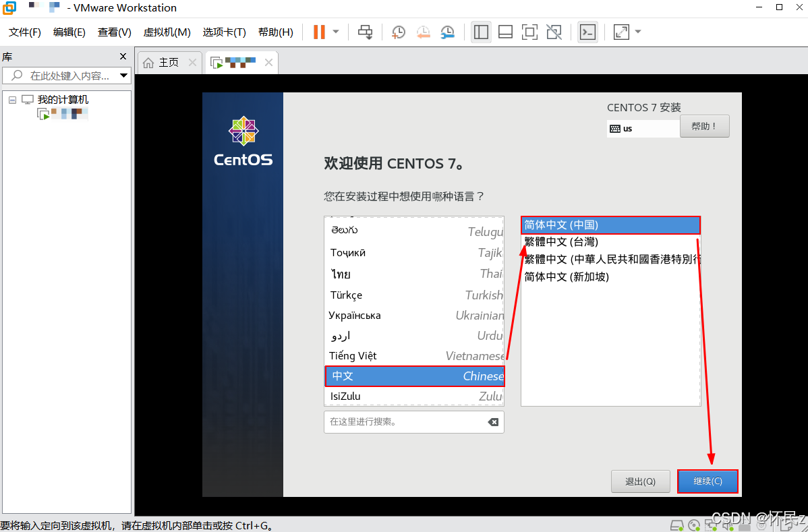The height and width of the screenshot is (532, 808).
Task: Select Tiếng Việt Vietnamese language
Action: point(414,356)
